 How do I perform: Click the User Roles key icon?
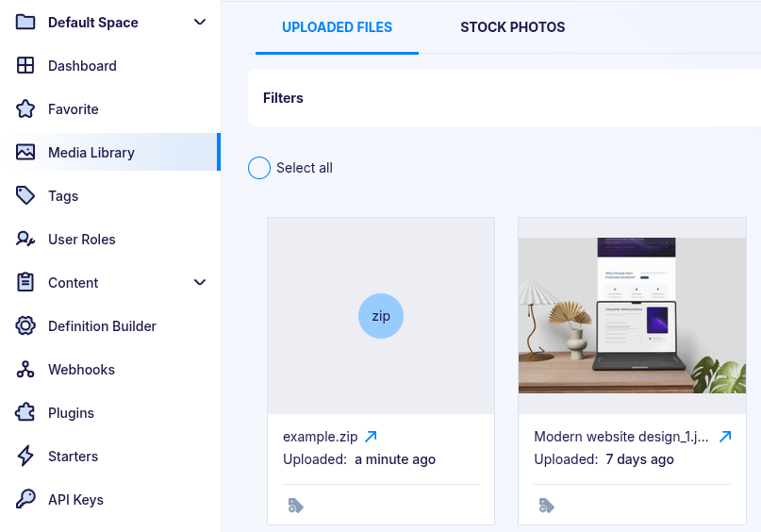pyautogui.click(x=25, y=240)
